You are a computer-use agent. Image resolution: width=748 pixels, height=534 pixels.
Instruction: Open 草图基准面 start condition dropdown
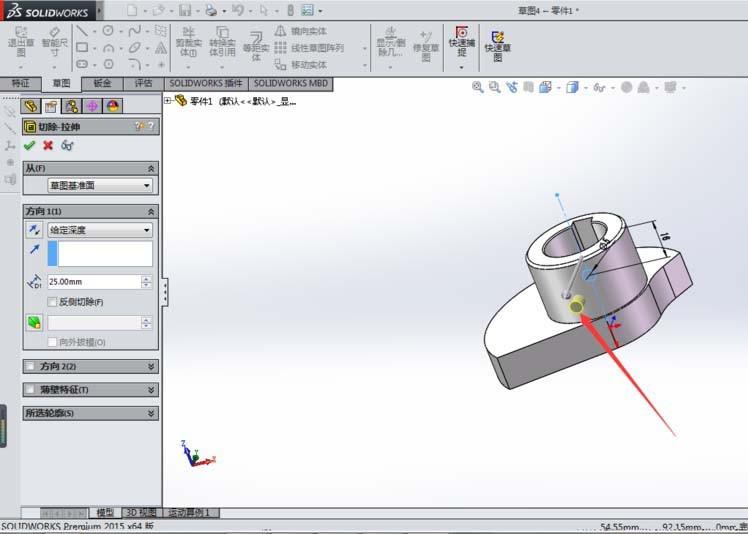click(100, 185)
